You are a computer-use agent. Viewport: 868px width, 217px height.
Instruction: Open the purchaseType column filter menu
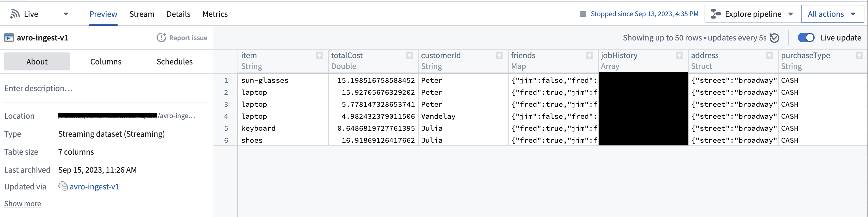click(859, 55)
